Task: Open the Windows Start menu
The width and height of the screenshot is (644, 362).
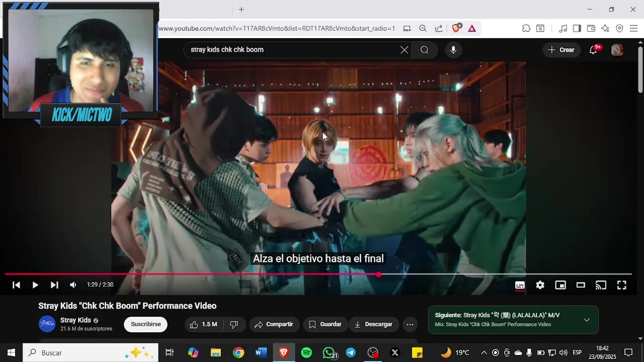Action: click(11, 352)
